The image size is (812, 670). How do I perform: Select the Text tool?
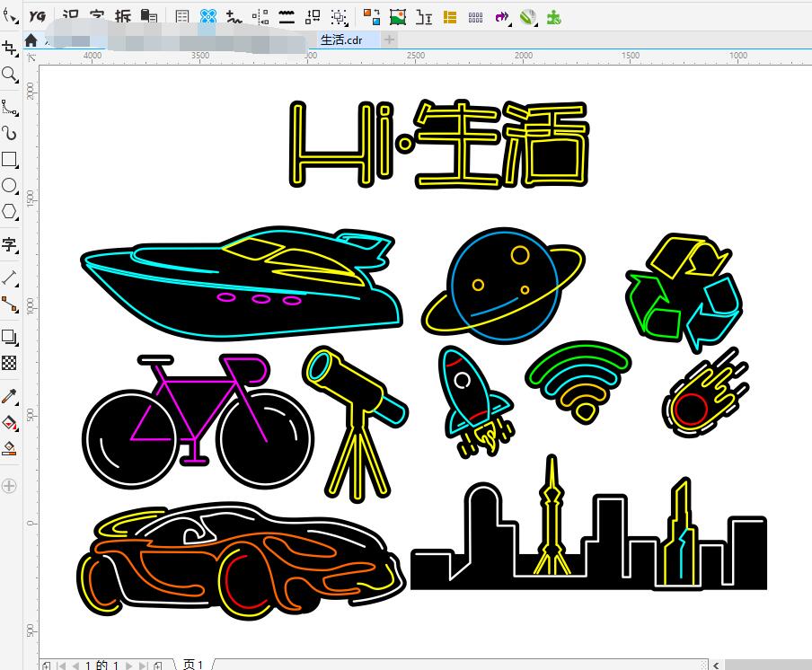10,244
